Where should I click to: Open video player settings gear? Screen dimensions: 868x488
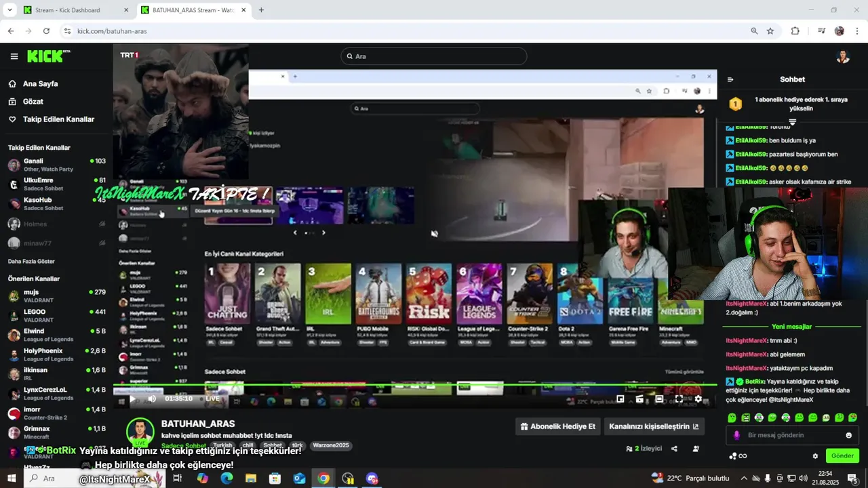click(x=698, y=399)
